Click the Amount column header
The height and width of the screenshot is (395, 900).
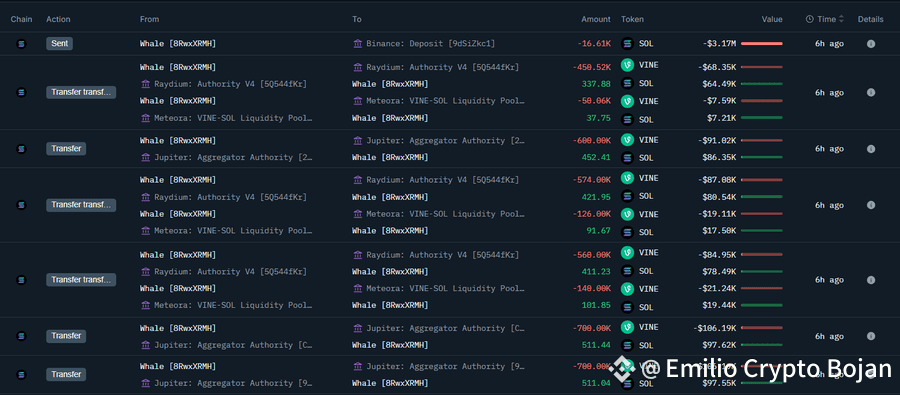pos(596,19)
